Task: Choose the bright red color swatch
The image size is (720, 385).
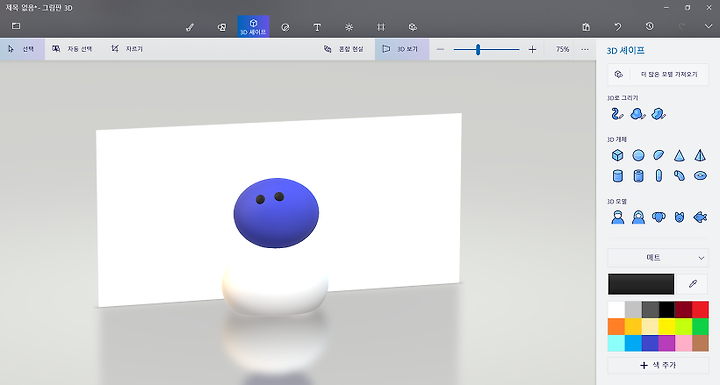Action: (700, 310)
